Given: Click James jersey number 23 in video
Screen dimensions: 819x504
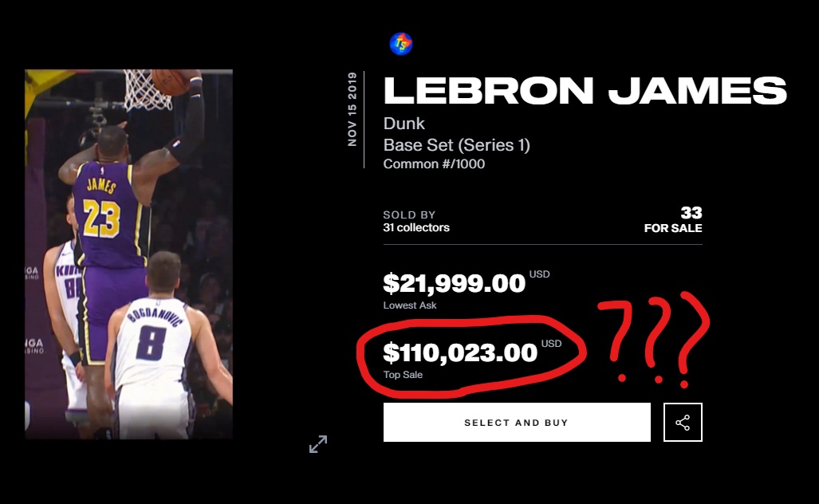Looking at the screenshot, I should pos(102,219).
